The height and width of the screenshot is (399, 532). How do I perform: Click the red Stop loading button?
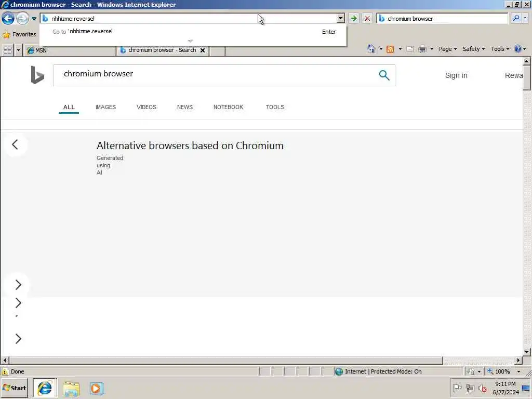click(367, 19)
